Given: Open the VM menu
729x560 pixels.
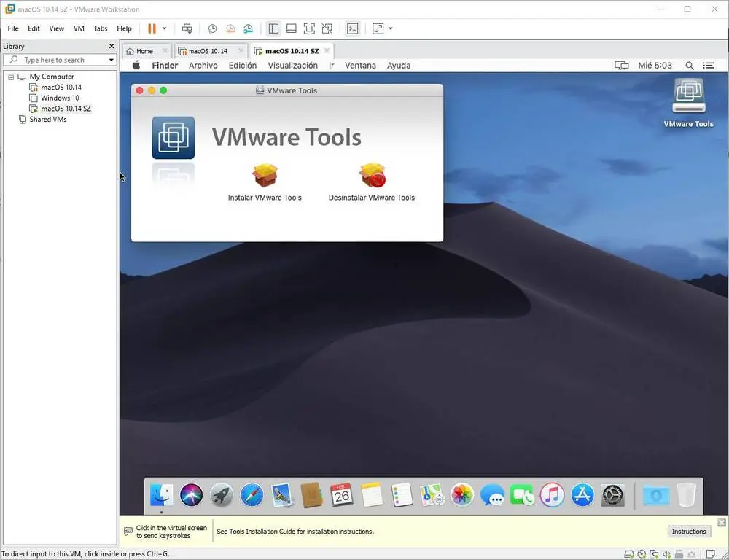Looking at the screenshot, I should point(79,28).
